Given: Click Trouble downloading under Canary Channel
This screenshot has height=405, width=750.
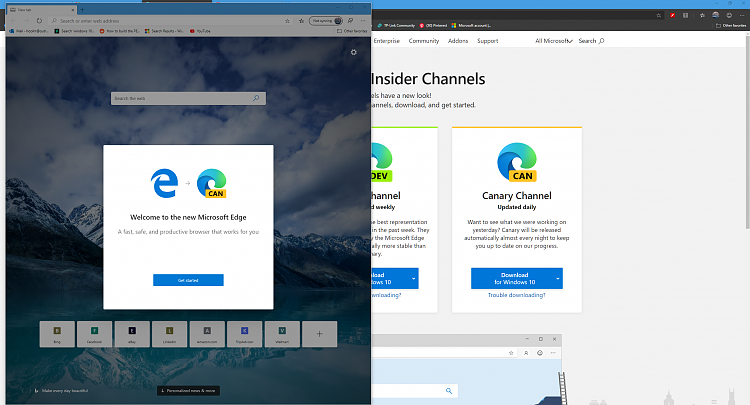Looking at the screenshot, I should [517, 295].
